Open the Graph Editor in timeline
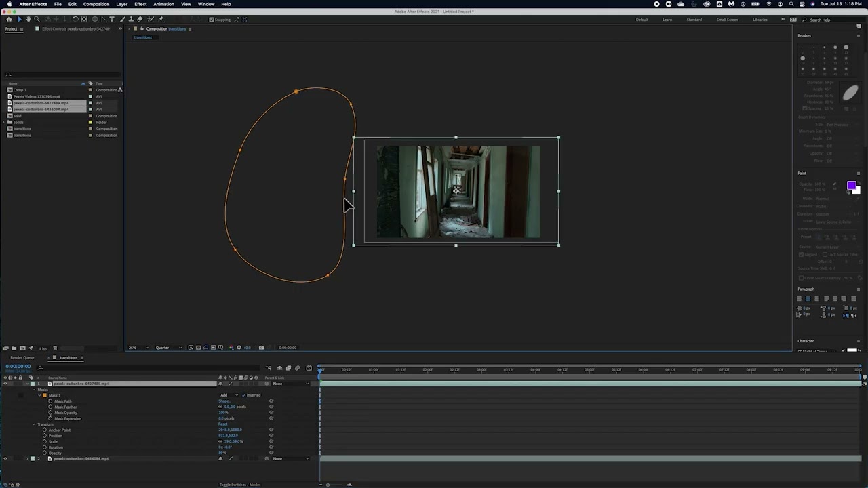 point(309,368)
